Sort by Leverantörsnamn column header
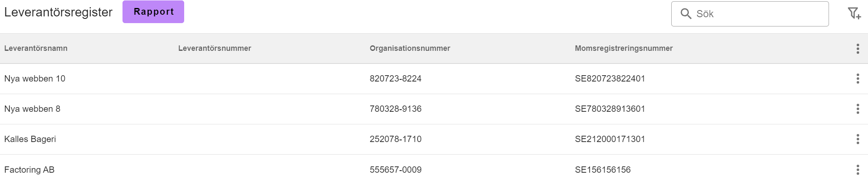Screen dimensions: 868x179 (x=36, y=48)
